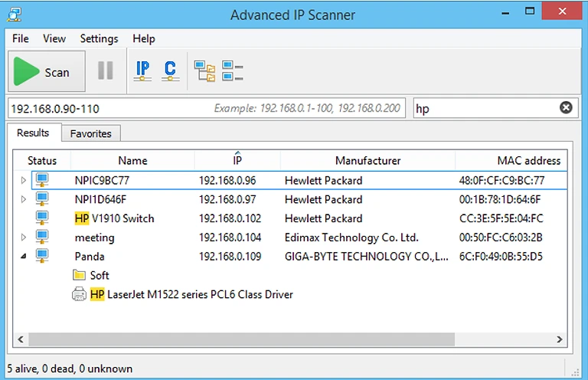Clear the hp search filter

(566, 108)
